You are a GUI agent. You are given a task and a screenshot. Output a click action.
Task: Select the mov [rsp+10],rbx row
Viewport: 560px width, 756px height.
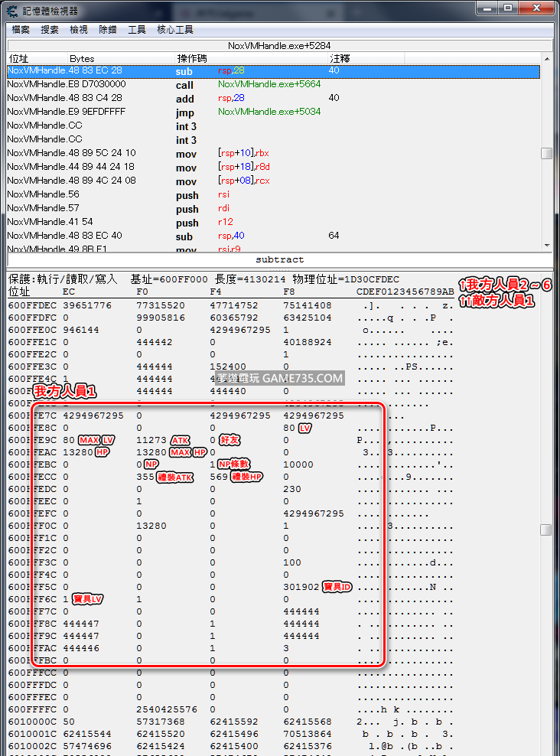273,153
